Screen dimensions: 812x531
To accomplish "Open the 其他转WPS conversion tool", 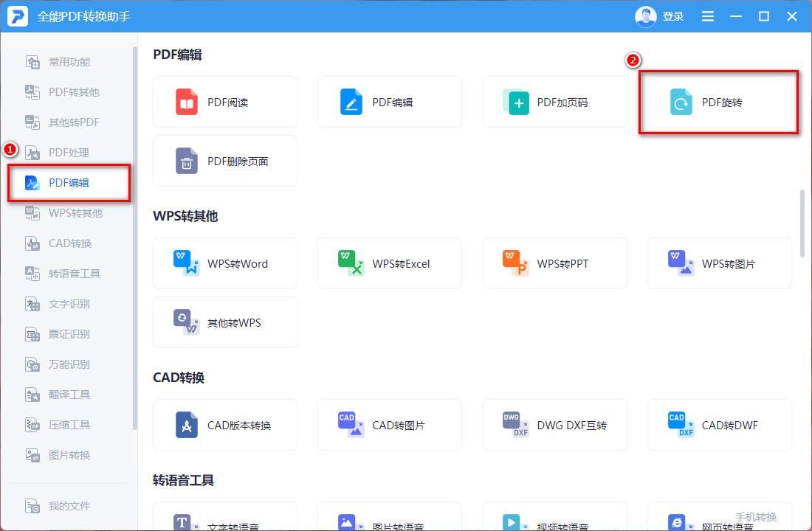I will point(224,322).
